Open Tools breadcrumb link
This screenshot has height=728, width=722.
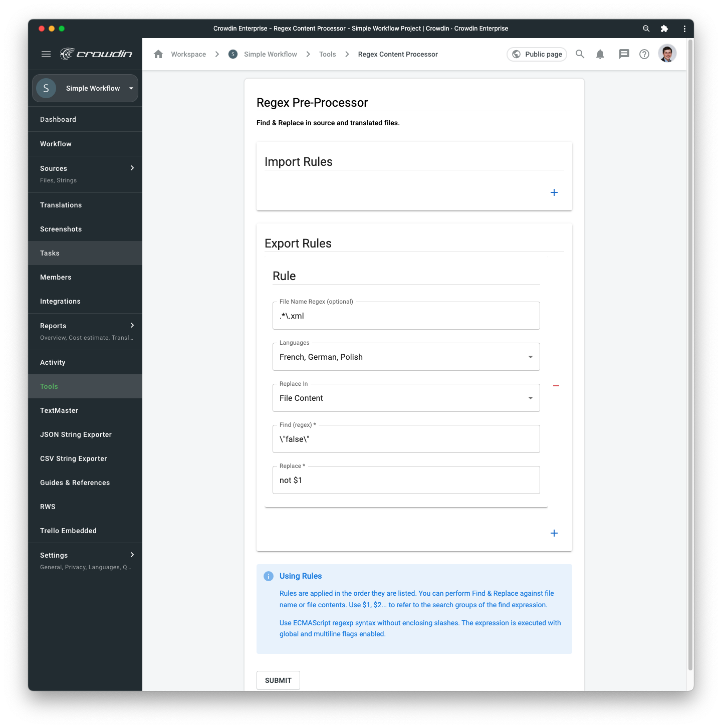(328, 54)
